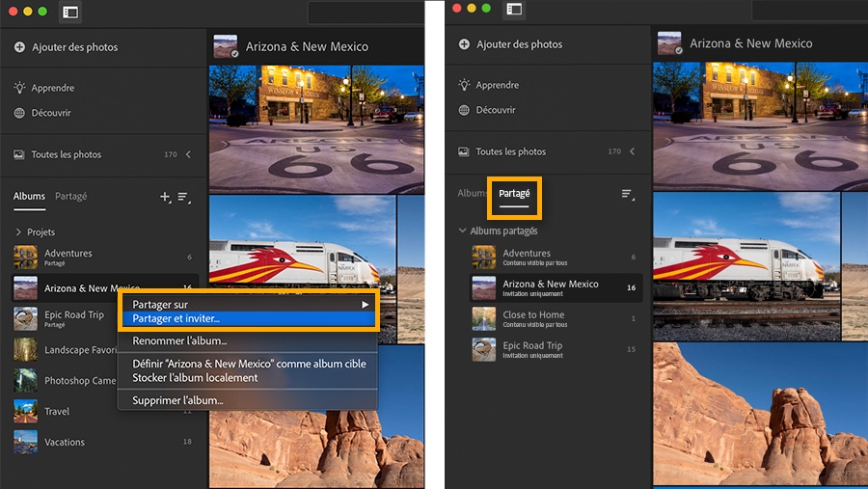Viewport: 868px width, 489px height.
Task: Click Ajouter des photos in the right window
Action: click(510, 44)
